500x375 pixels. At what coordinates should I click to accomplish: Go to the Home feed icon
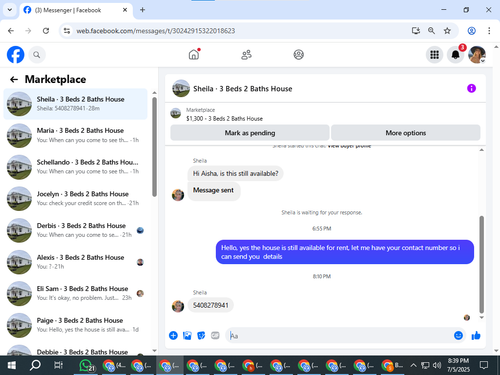click(x=194, y=54)
